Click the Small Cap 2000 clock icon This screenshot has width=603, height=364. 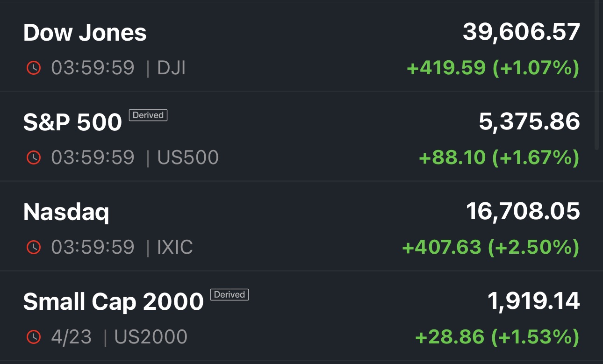click(x=34, y=336)
